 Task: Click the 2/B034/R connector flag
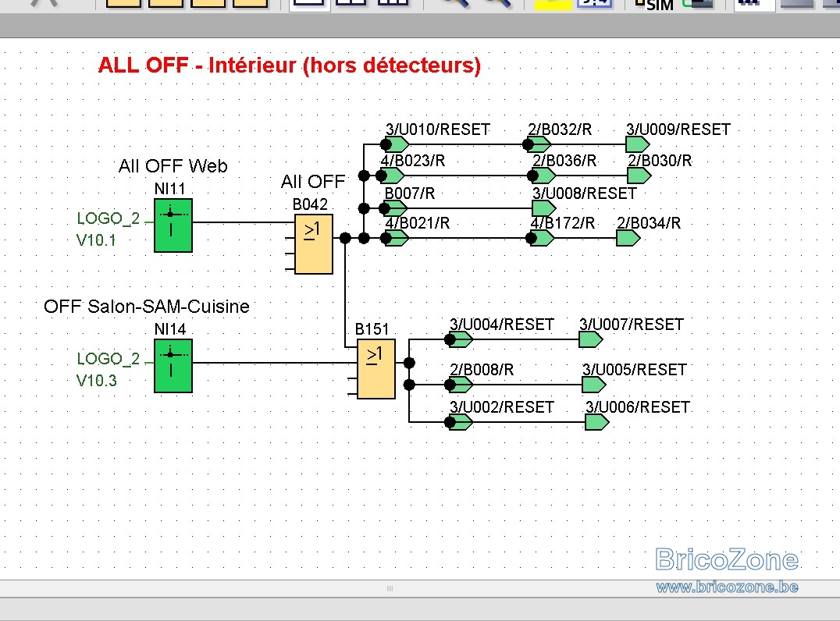click(628, 238)
